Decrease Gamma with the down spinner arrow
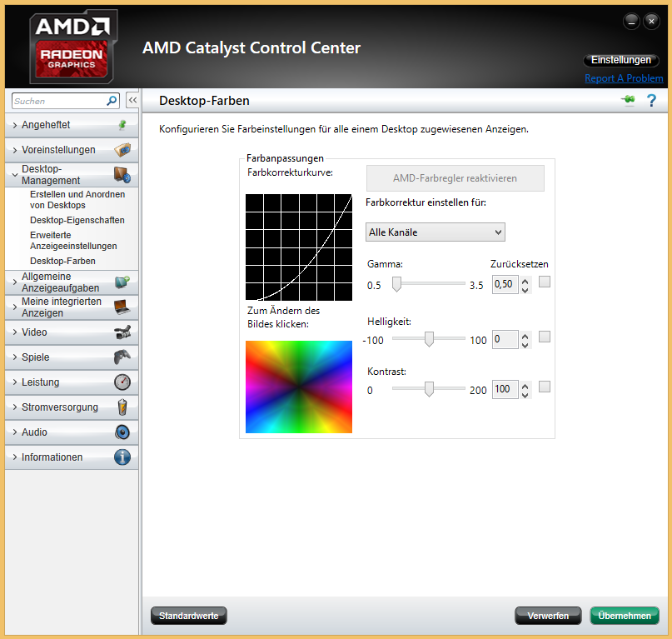Image resolution: width=672 pixels, height=639 pixels. 525,290
